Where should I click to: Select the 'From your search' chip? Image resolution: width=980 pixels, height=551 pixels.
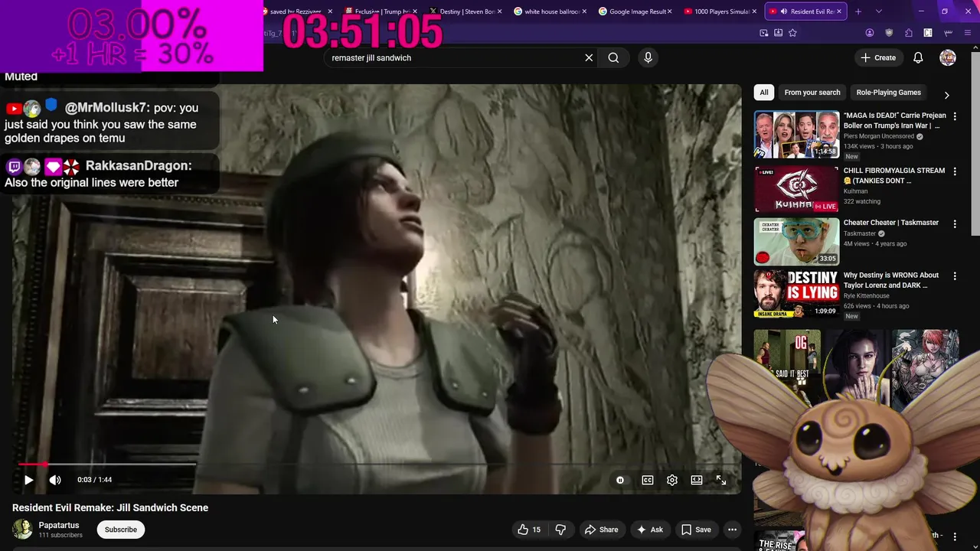click(x=812, y=93)
